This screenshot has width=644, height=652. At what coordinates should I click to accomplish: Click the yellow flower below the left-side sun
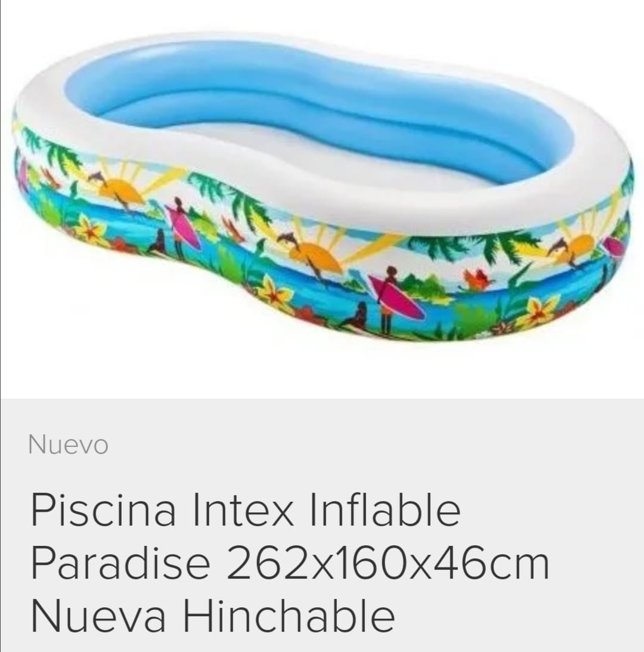click(x=92, y=228)
